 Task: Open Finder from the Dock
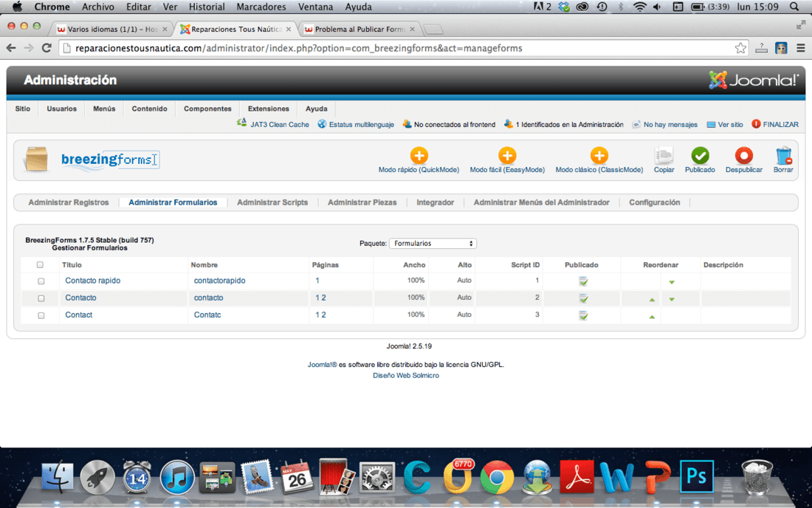pos(57,476)
